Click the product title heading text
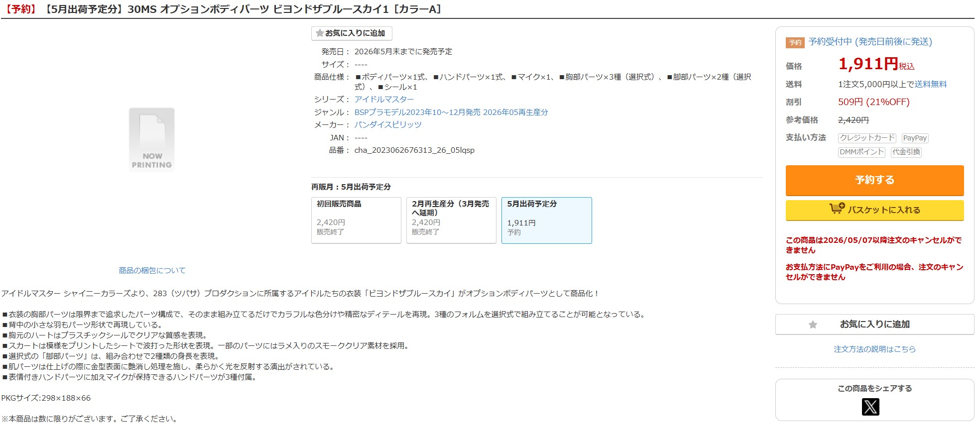The width and height of the screenshot is (980, 434). click(x=222, y=9)
